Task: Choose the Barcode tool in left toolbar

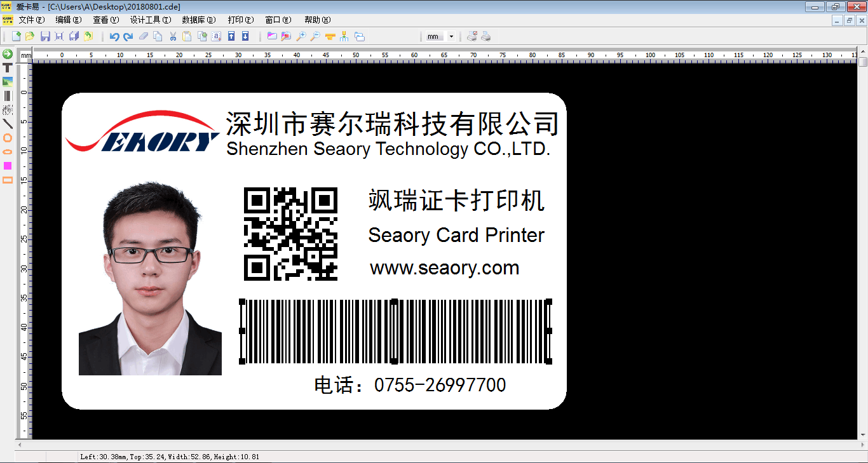Action: pyautogui.click(x=8, y=96)
